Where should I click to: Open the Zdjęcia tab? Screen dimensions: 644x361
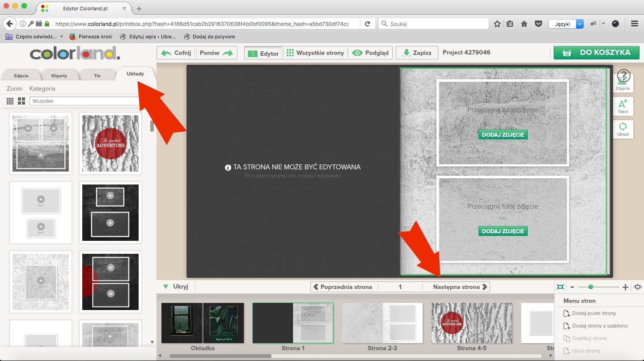point(21,76)
